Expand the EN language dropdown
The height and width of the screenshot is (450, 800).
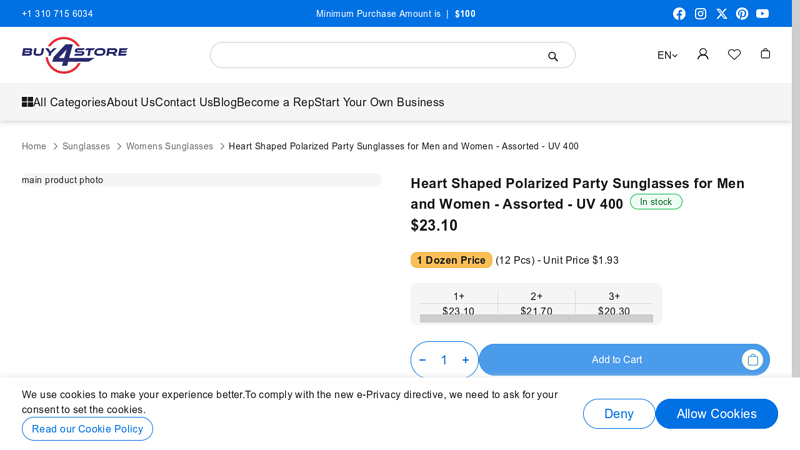[x=667, y=55]
